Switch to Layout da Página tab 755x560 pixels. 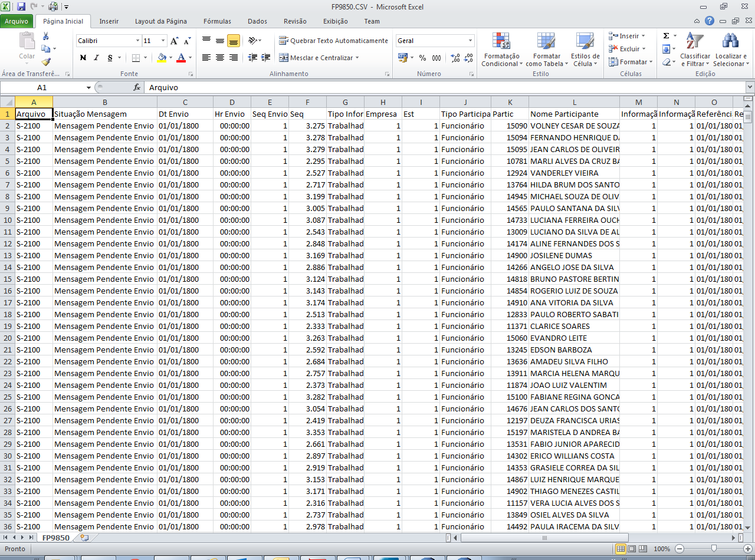click(x=161, y=21)
